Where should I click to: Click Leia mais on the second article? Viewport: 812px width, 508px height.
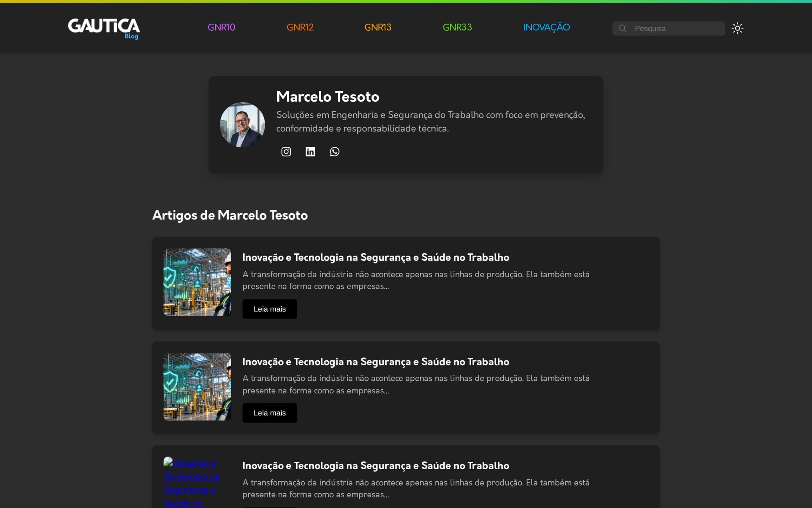click(270, 412)
